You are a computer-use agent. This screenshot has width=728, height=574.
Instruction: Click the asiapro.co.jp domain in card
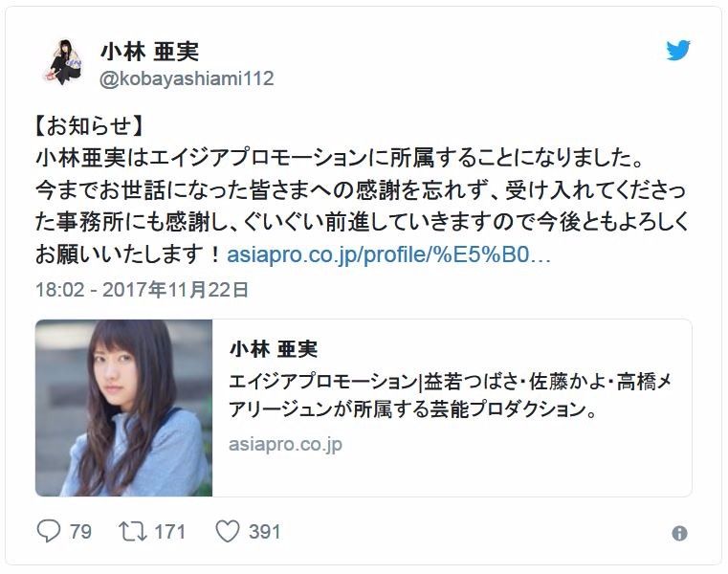point(285,444)
